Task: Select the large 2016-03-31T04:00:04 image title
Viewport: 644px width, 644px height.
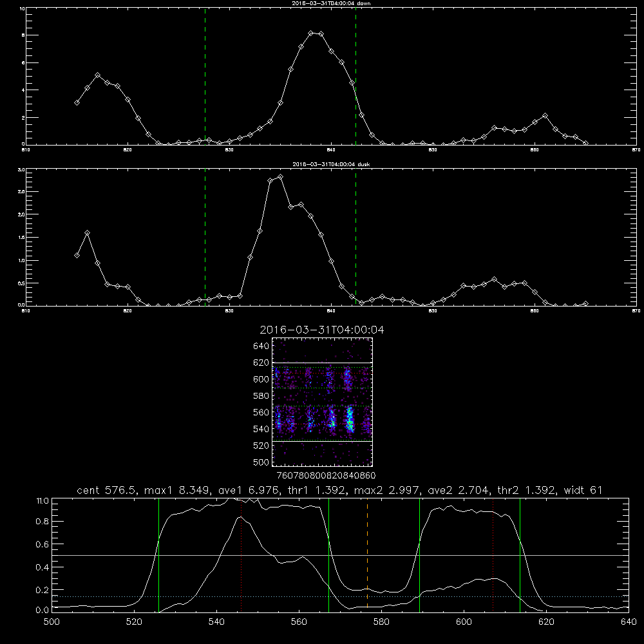Action: point(322,330)
